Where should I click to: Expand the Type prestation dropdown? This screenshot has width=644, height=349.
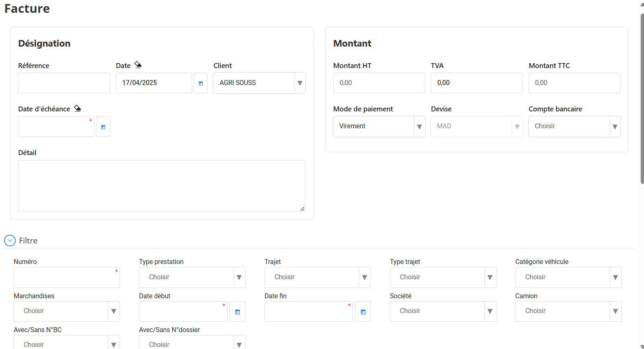[x=192, y=277]
